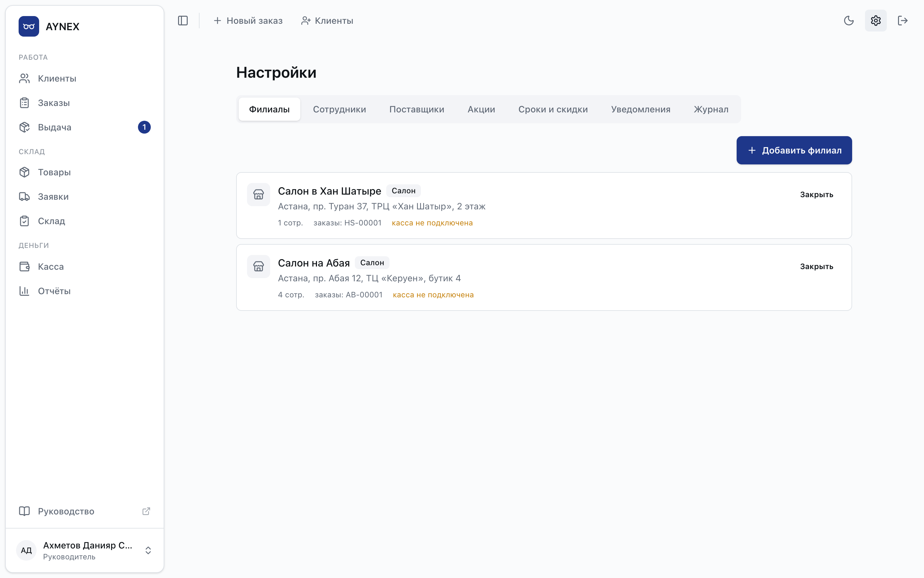Screen dimensions: 924x578
Task: Switch to the Сотрудники tab
Action: 339,109
